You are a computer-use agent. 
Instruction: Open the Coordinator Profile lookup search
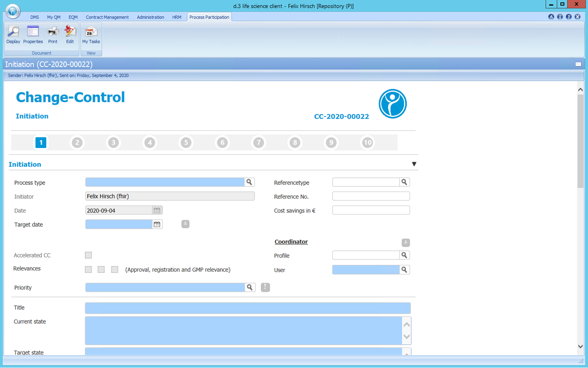point(404,255)
